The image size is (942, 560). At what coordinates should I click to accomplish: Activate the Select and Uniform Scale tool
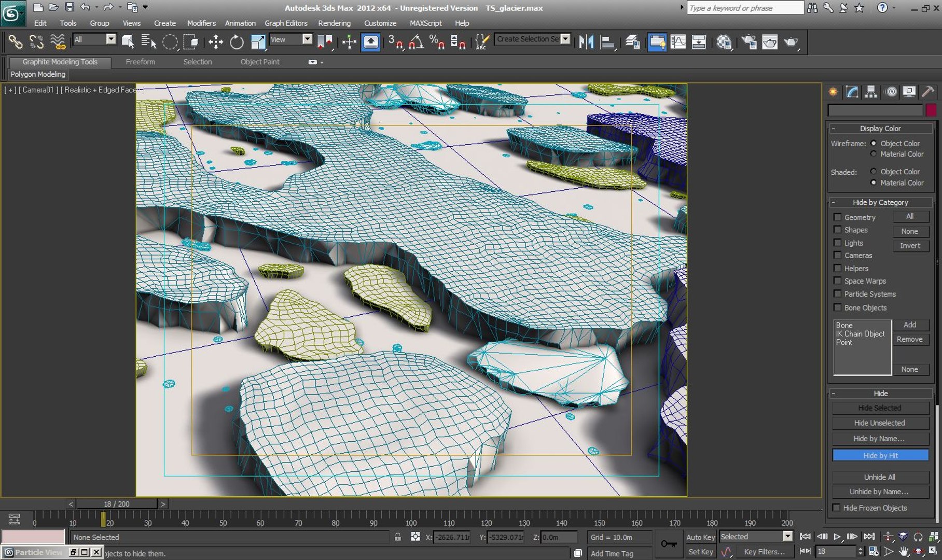(258, 42)
